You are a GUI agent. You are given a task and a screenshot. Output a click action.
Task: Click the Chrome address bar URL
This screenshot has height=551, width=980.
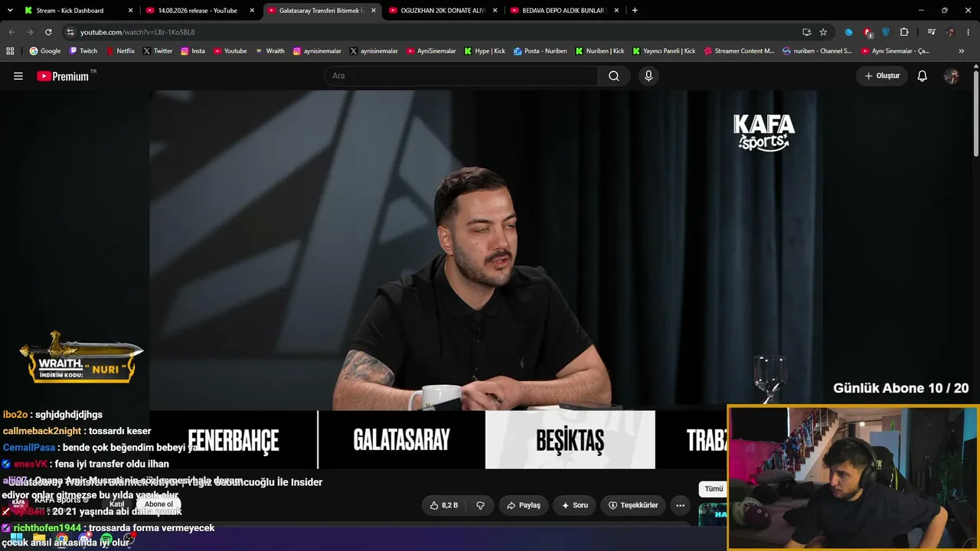click(x=138, y=32)
